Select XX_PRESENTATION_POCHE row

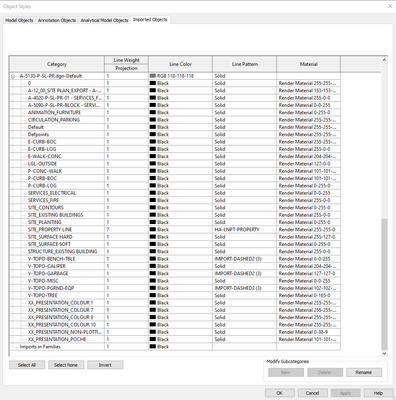click(x=57, y=339)
